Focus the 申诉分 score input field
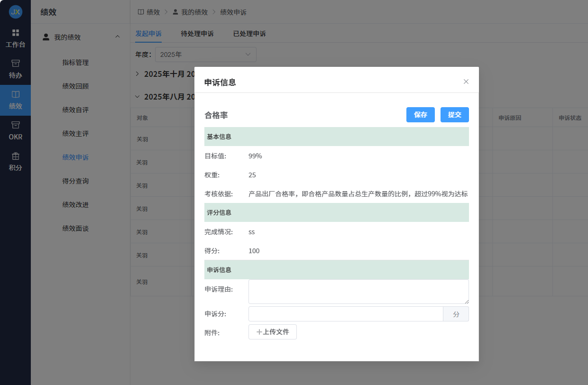588x385 pixels. (345, 314)
